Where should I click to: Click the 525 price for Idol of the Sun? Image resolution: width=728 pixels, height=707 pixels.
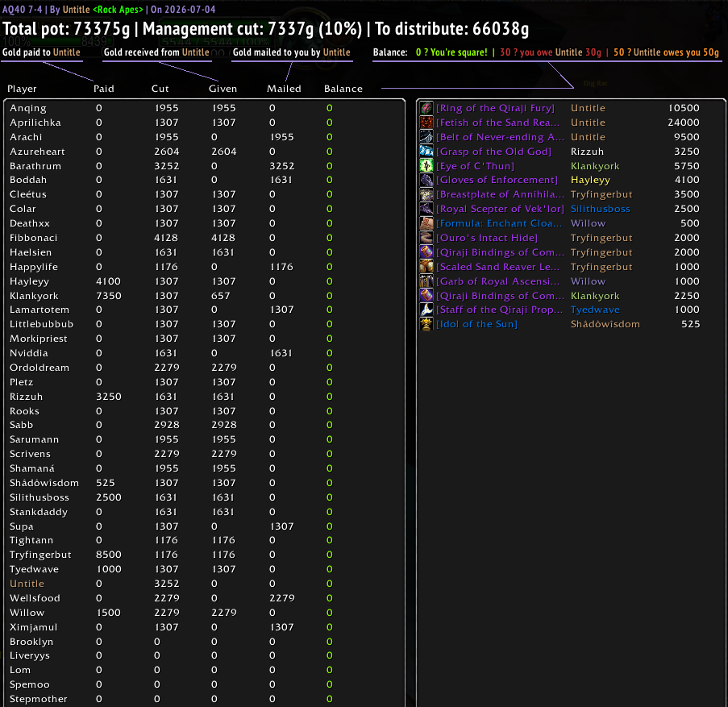(690, 324)
